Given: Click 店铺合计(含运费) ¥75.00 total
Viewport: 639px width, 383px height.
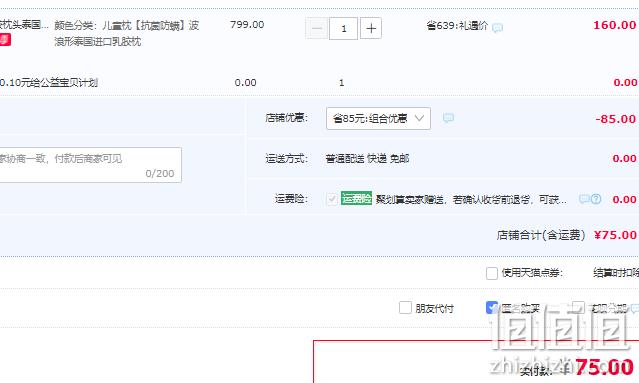Looking at the screenshot, I should 566,235.
